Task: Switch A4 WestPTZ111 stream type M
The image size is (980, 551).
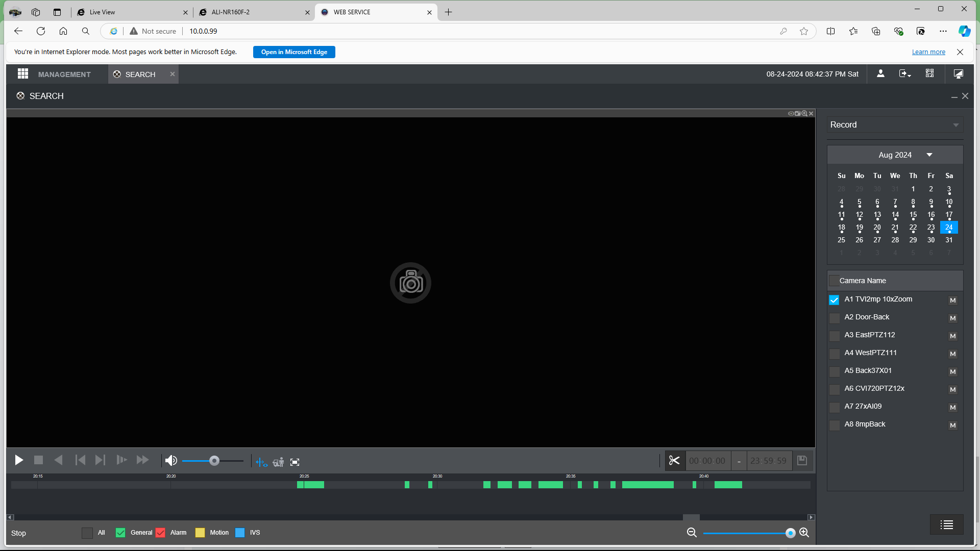Action: click(952, 354)
